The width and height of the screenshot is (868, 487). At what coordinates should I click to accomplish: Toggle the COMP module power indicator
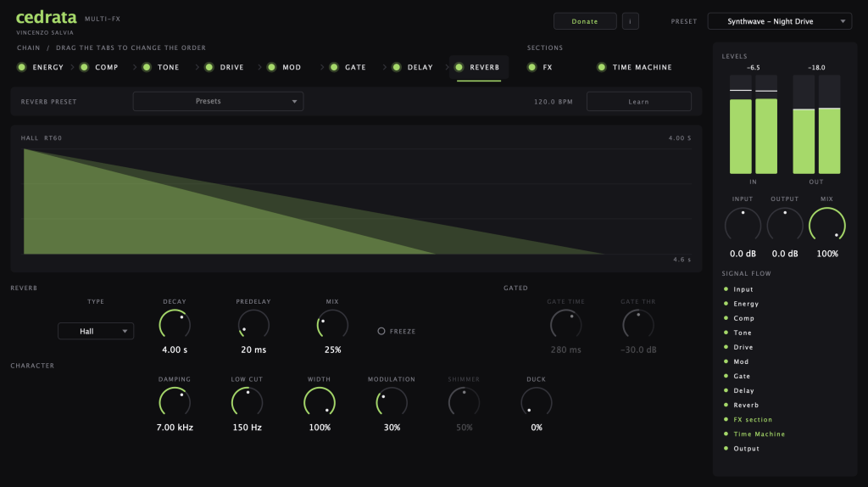tap(84, 67)
